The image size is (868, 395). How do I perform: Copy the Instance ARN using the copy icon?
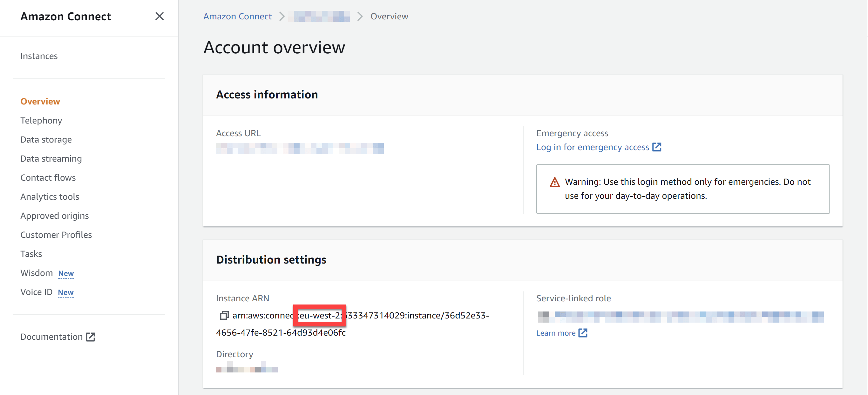tap(224, 316)
